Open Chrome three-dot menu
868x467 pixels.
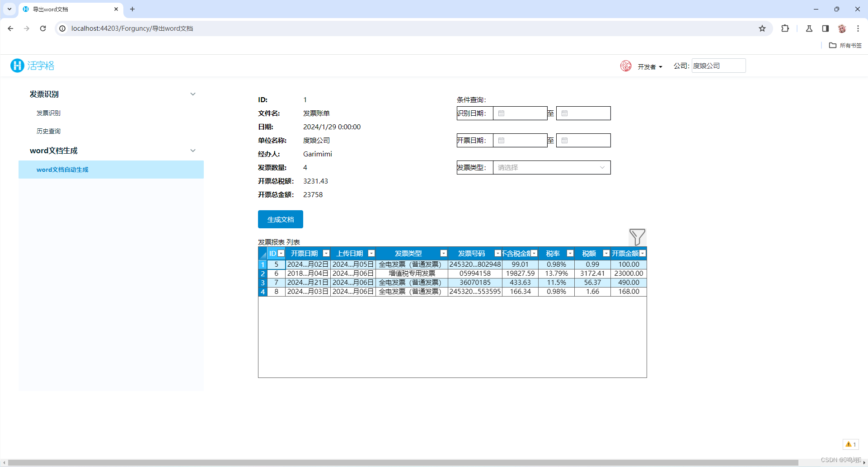[858, 28]
